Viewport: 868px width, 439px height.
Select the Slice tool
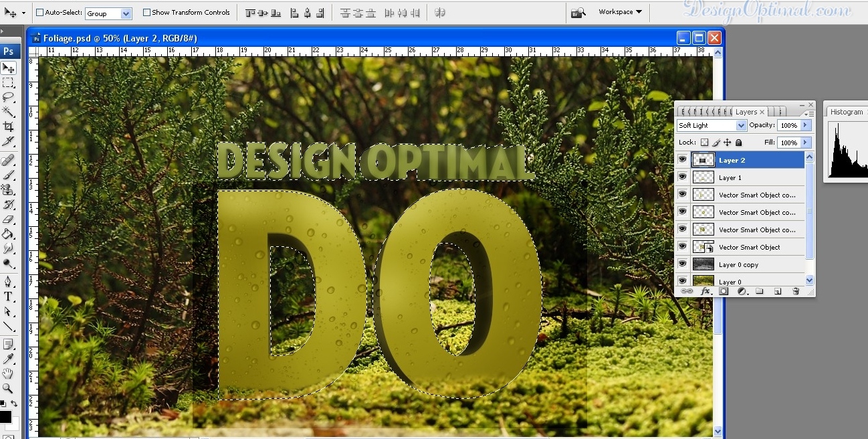pyautogui.click(x=9, y=141)
